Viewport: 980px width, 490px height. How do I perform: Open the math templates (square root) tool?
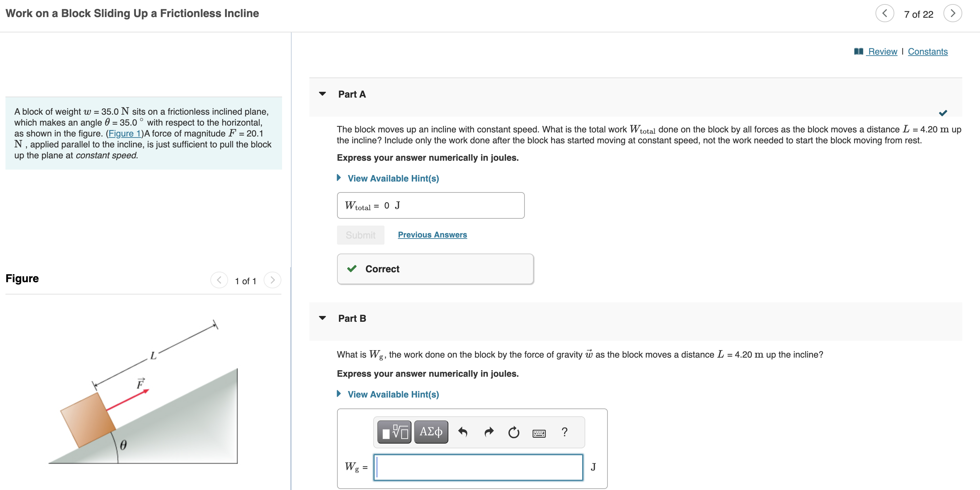coord(394,432)
